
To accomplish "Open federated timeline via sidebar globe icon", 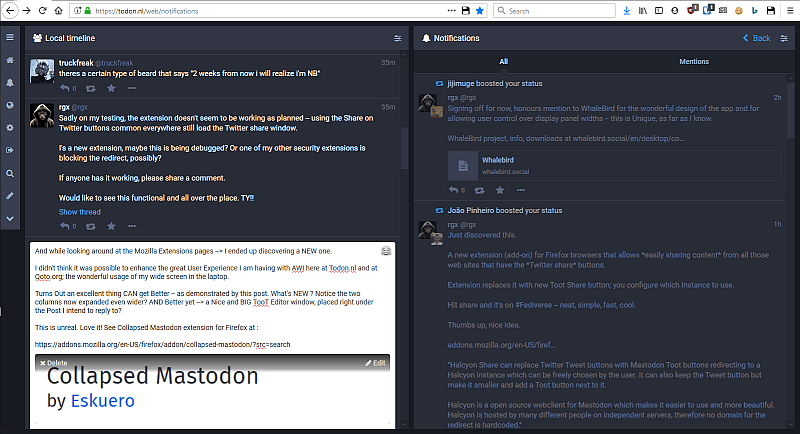I will click(9, 105).
